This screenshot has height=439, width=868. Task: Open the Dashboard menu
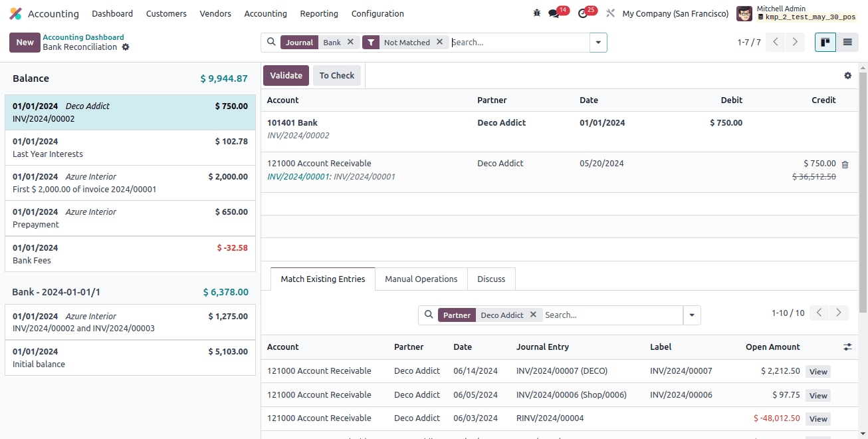(112, 13)
